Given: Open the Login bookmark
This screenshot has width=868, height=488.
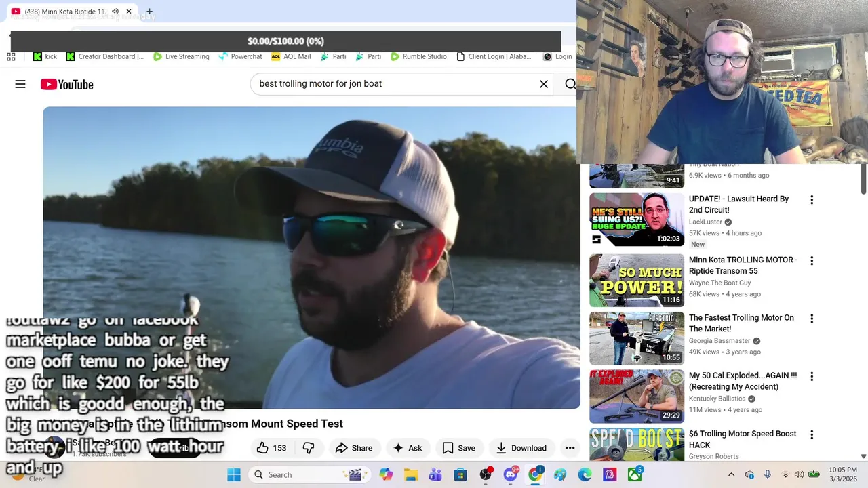Looking at the screenshot, I should coord(557,56).
